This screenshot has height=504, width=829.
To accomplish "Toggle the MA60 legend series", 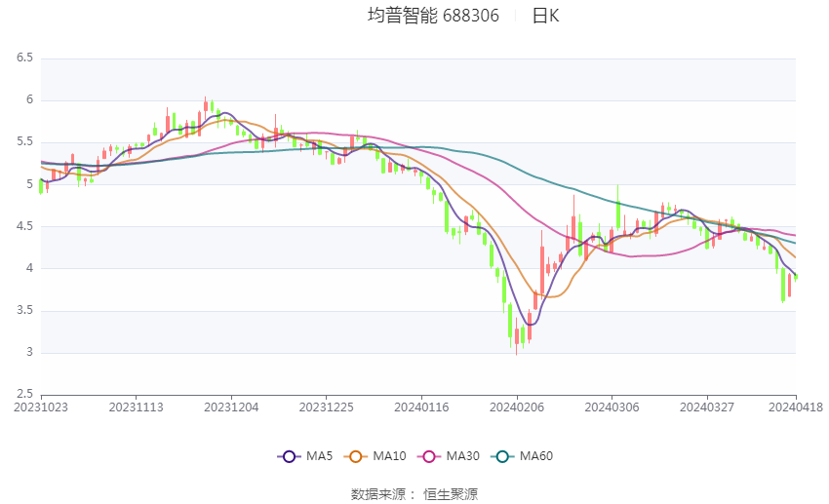I will [522, 456].
